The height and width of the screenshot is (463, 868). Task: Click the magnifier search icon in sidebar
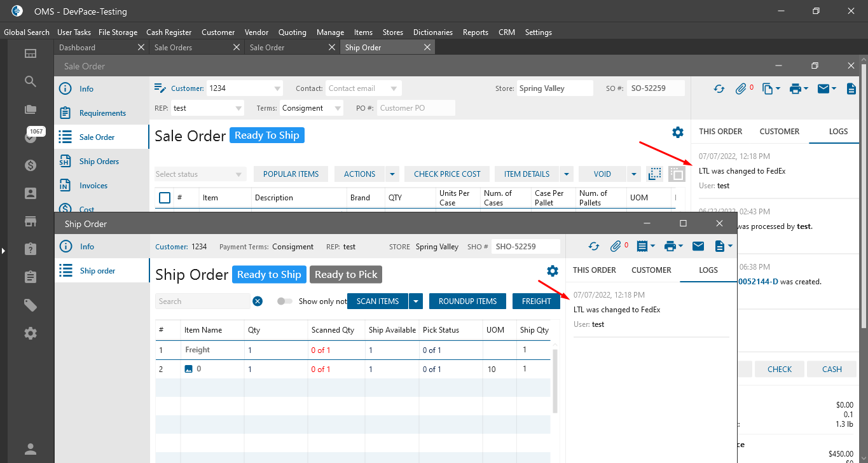pyautogui.click(x=31, y=81)
